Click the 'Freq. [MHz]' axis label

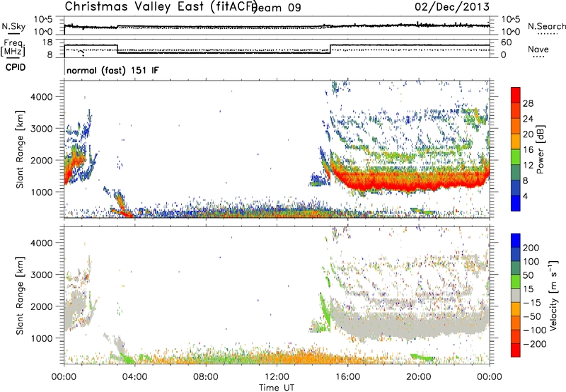13,47
